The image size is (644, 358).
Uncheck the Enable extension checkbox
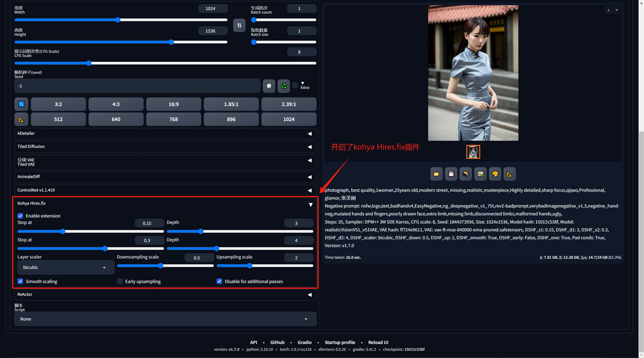point(20,216)
